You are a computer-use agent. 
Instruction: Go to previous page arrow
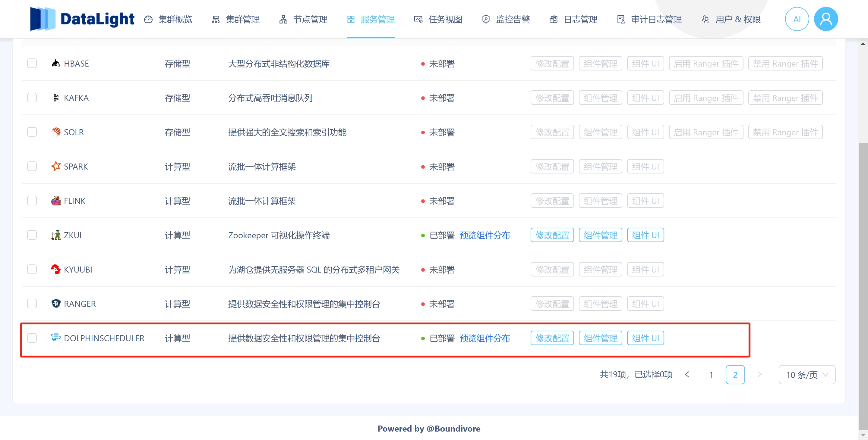(687, 375)
